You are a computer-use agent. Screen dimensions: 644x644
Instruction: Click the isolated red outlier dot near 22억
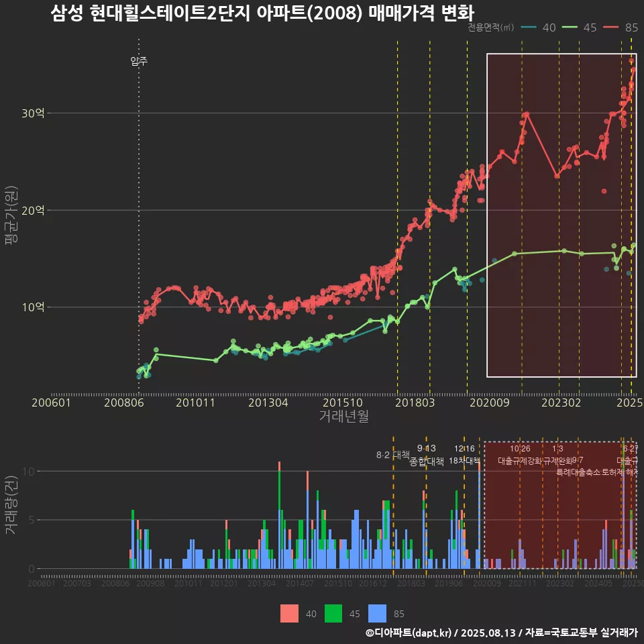(x=604, y=191)
